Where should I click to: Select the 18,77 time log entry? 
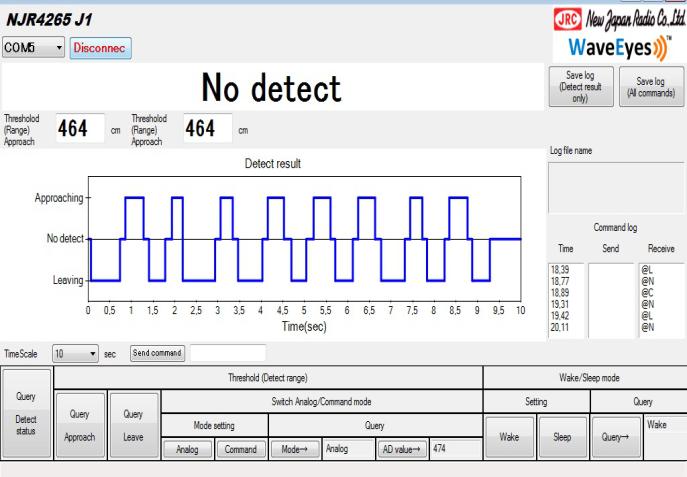click(560, 281)
